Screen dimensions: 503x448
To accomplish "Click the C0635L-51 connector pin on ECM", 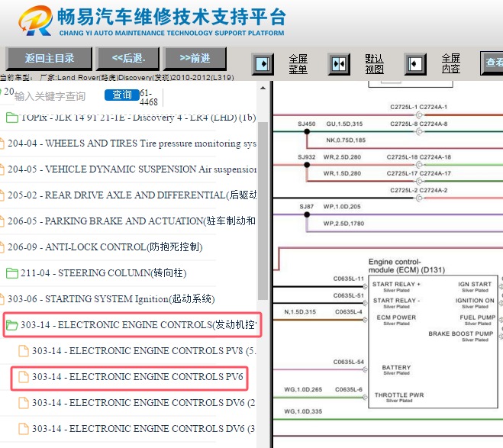I will pyautogui.click(x=365, y=303).
